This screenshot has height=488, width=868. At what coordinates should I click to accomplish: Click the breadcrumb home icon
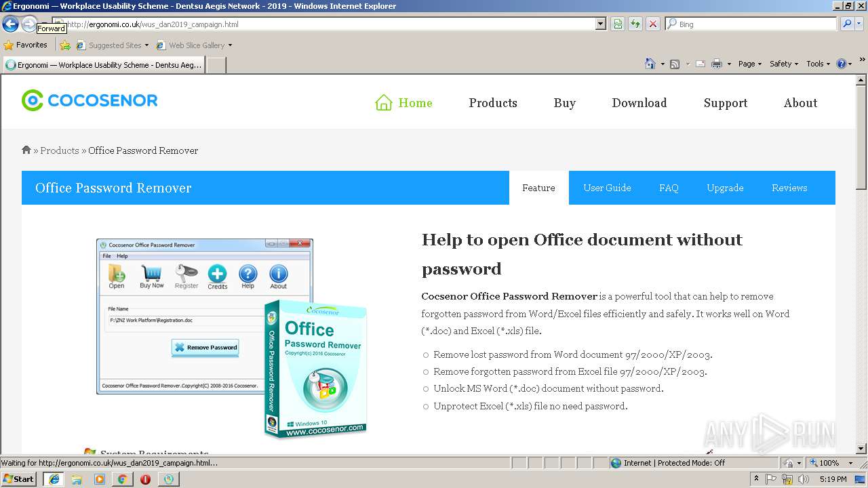click(26, 150)
